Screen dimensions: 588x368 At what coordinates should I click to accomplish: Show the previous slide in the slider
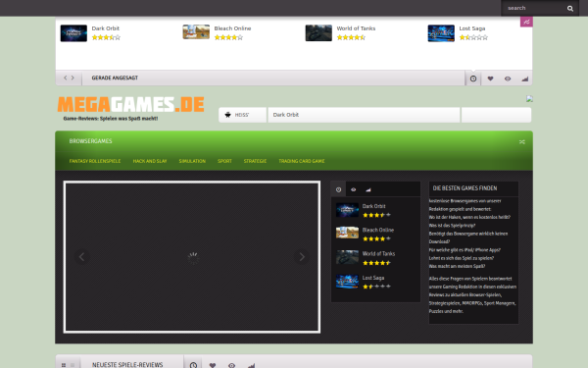coord(81,257)
